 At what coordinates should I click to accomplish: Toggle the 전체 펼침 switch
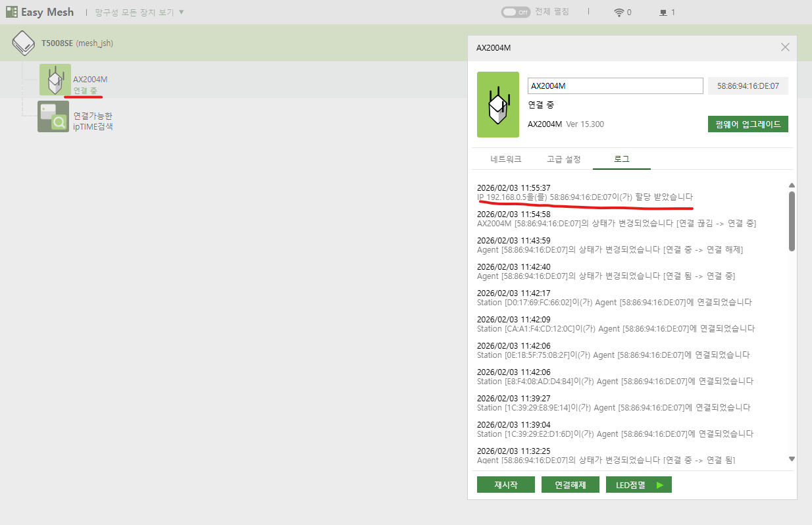click(x=515, y=12)
